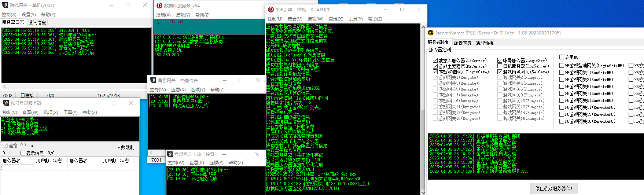Toggle the 显示信息 checkbox

click(x=23, y=153)
